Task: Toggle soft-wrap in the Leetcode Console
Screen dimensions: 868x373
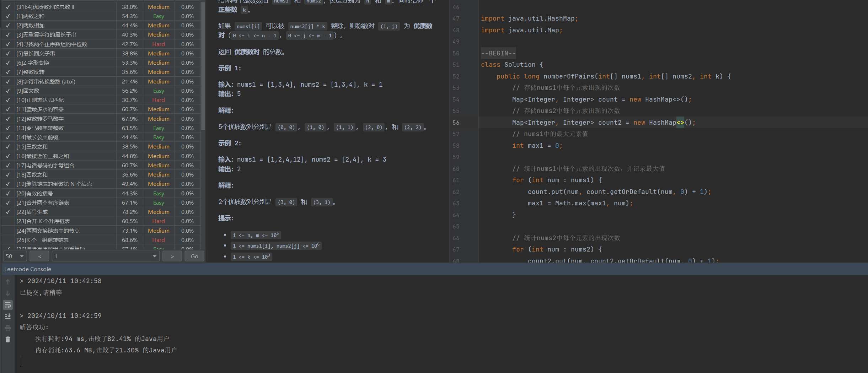Action: coord(8,305)
